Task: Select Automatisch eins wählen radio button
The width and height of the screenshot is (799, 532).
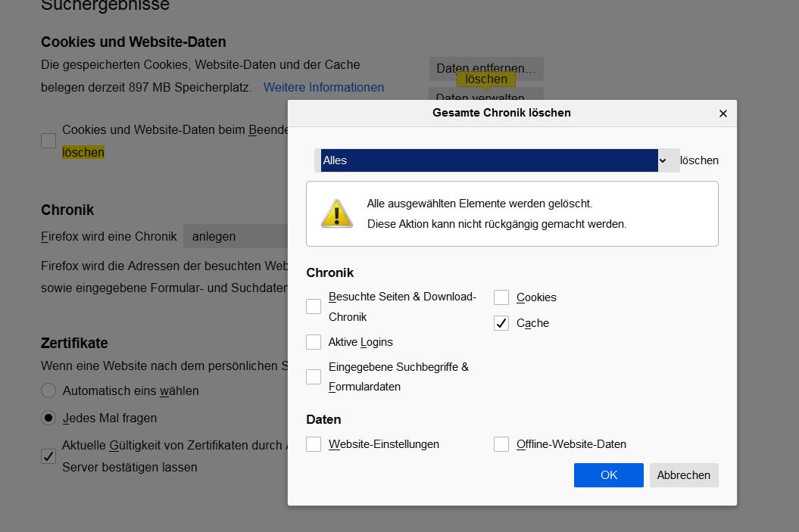Action: point(48,391)
